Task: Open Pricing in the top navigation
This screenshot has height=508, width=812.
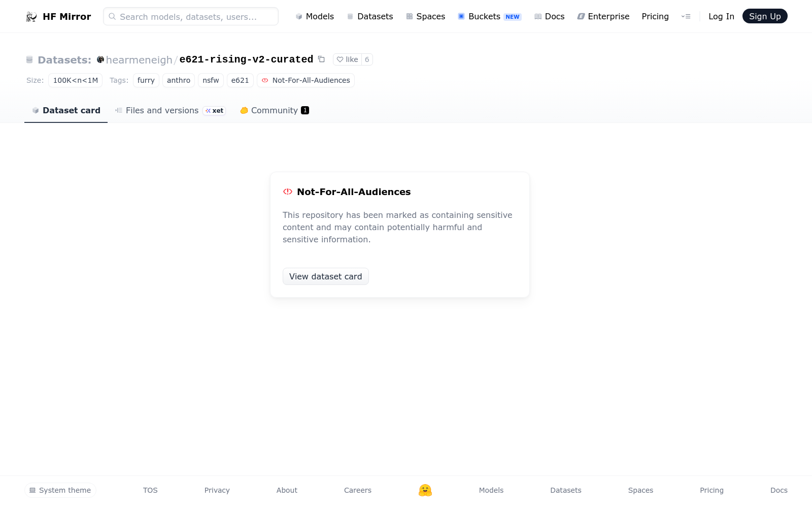Action: coord(655,16)
